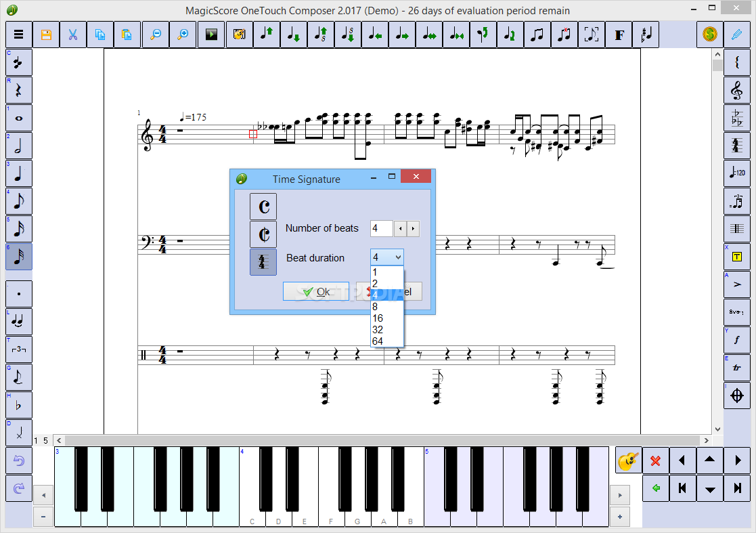Click the undo arrow button

pyautogui.click(x=19, y=461)
